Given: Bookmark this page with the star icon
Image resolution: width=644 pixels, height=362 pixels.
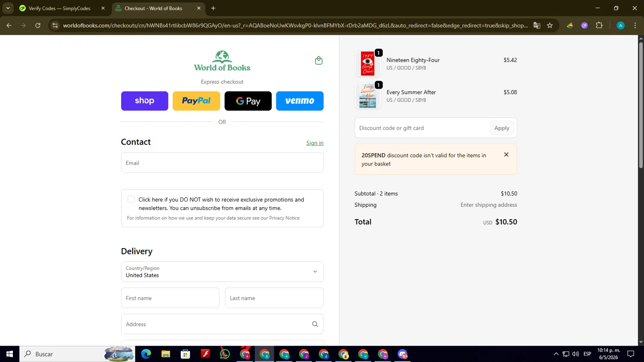Looking at the screenshot, I should coord(550,25).
